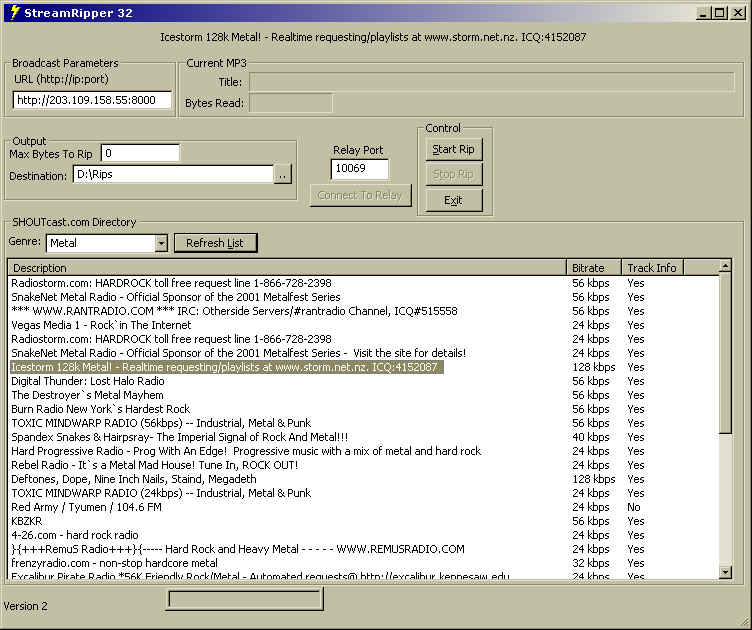Click the Current MP3 Title field

pos(492,82)
